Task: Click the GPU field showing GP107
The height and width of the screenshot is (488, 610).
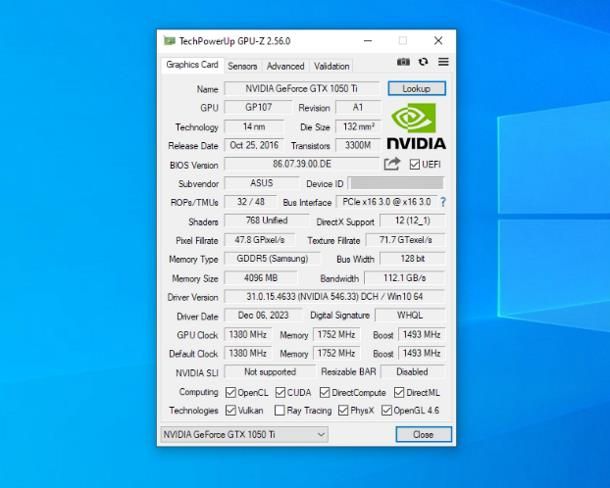Action: [x=258, y=107]
